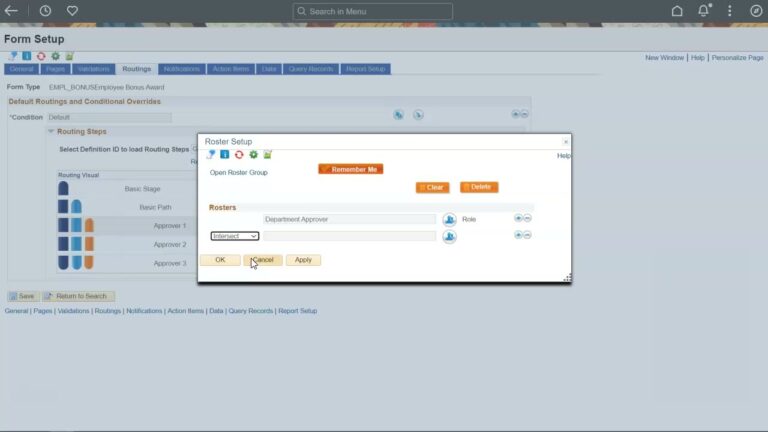768x432 pixels.
Task: Click the blue info icon in Roster Setup
Action: [x=225, y=155]
